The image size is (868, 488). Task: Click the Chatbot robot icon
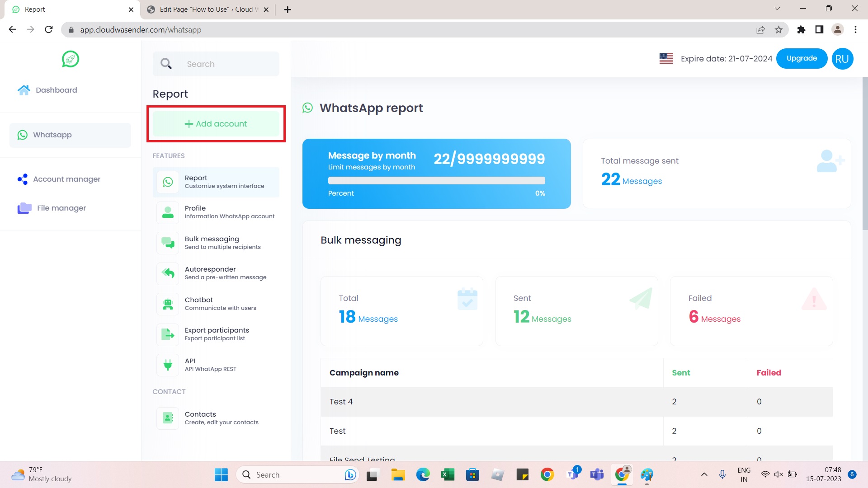pyautogui.click(x=168, y=304)
